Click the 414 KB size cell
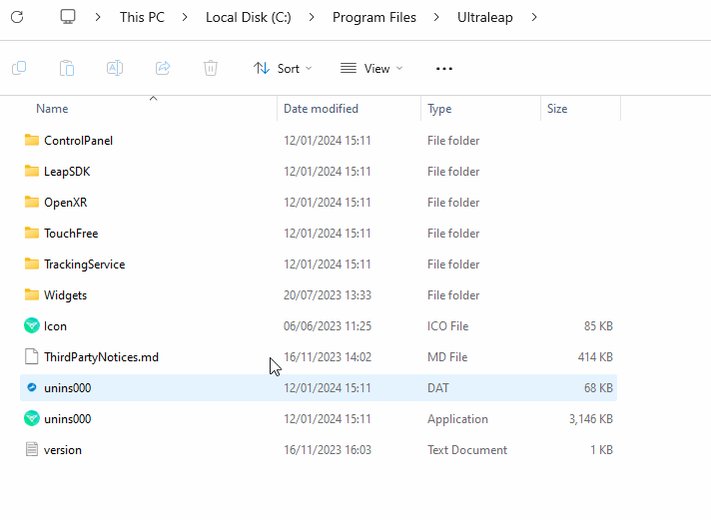Viewport: 711px width, 520px height. pos(595,357)
